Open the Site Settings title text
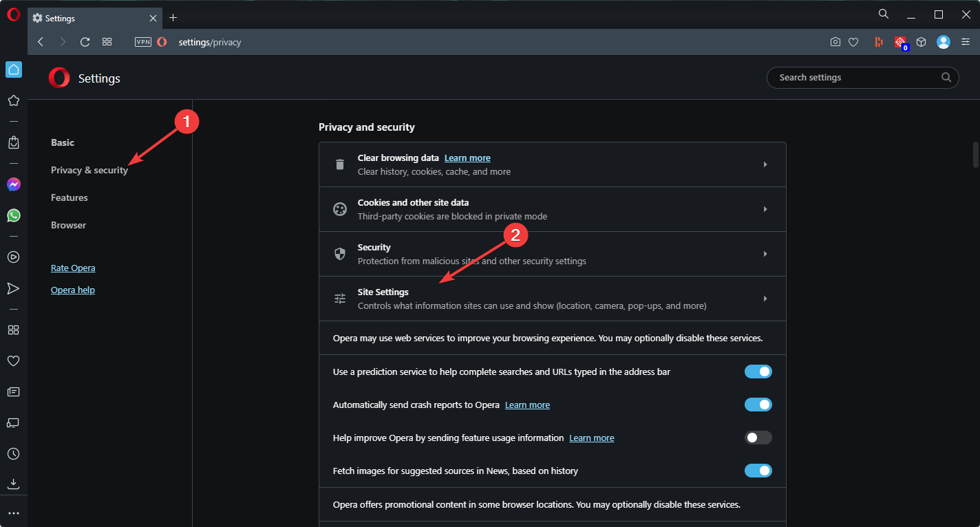The image size is (980, 527). 383,292
